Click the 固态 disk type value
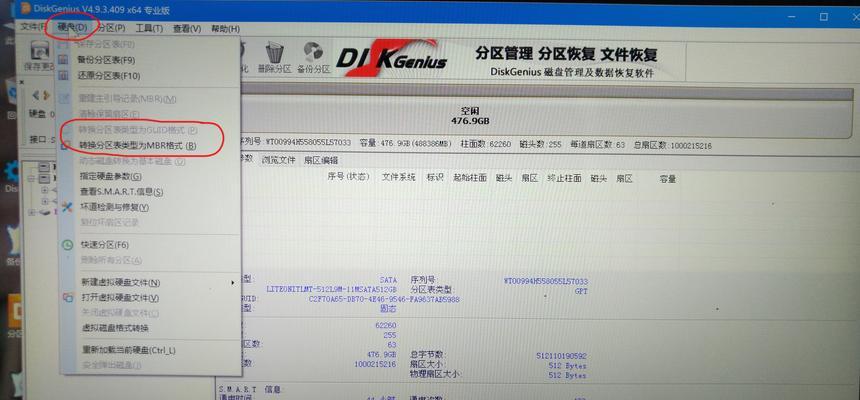The width and height of the screenshot is (860, 400). click(388, 308)
